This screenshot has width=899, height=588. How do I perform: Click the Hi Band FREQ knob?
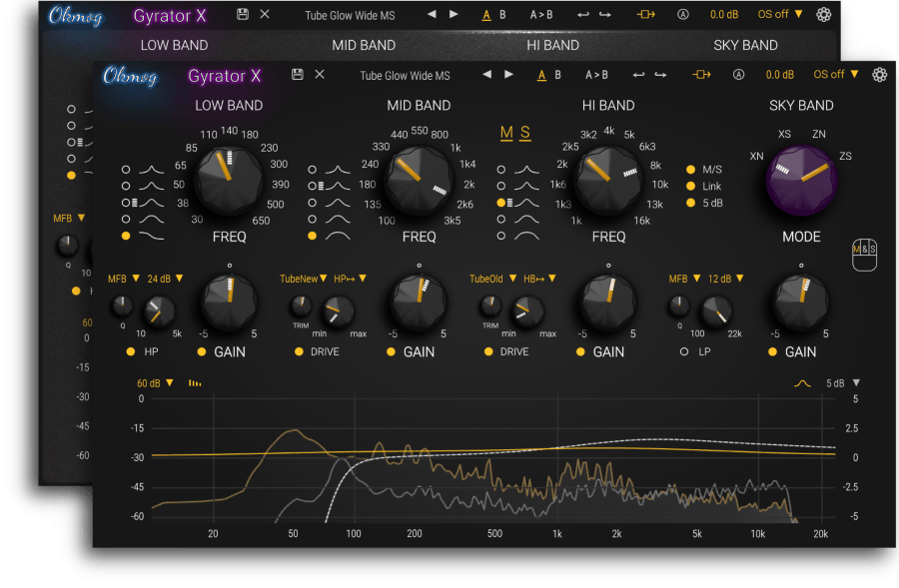pyautogui.click(x=608, y=181)
